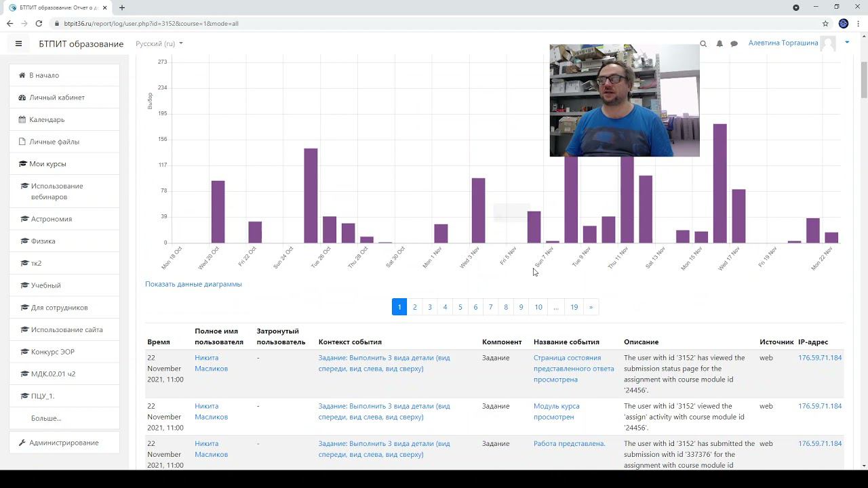Click the browser reload icon
Image resolution: width=868 pixels, height=488 pixels.
(39, 23)
